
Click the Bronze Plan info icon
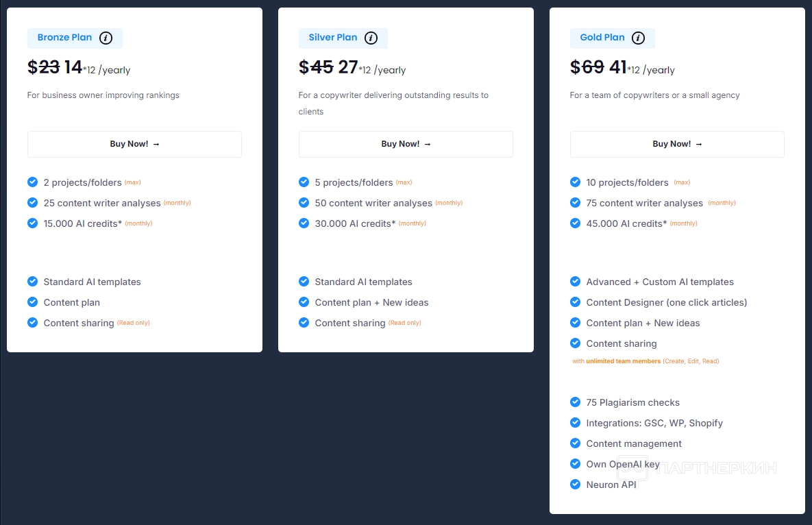point(106,38)
